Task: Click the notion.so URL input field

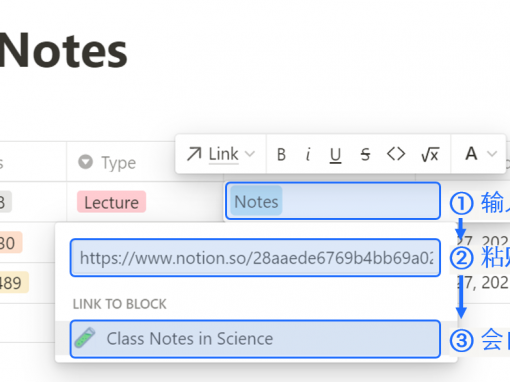Action: [x=255, y=258]
